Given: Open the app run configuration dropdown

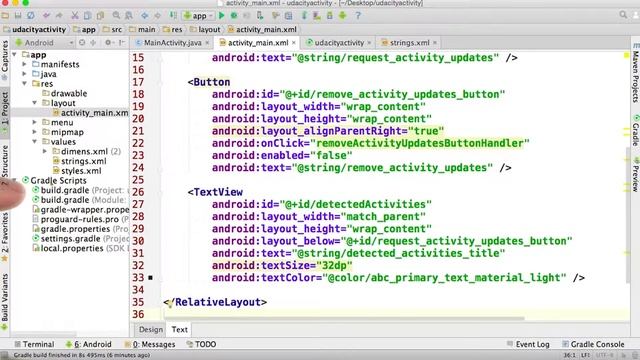Looking at the screenshot, I should [x=198, y=16].
